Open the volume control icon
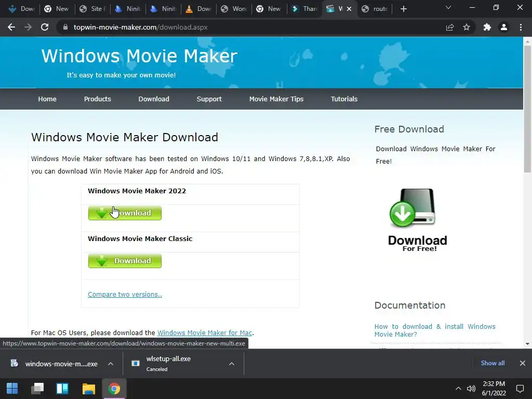The image size is (532, 399). click(471, 389)
